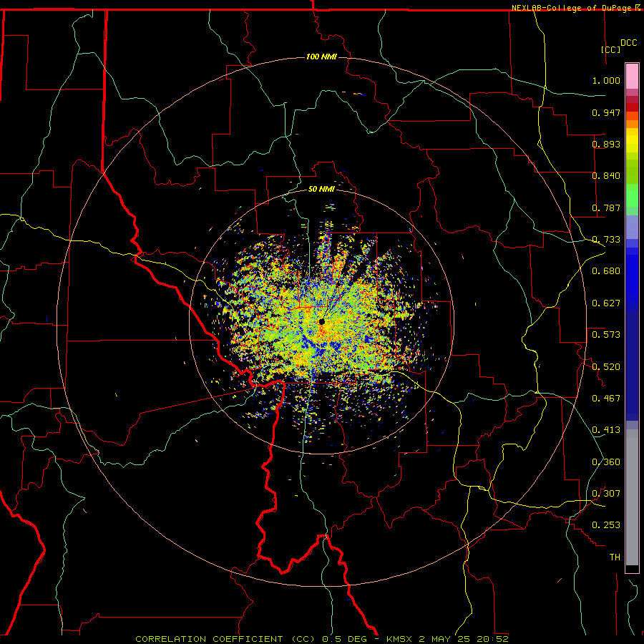Click the 50 NMI range ring label
This screenshot has width=644, height=644.
pos(321,189)
